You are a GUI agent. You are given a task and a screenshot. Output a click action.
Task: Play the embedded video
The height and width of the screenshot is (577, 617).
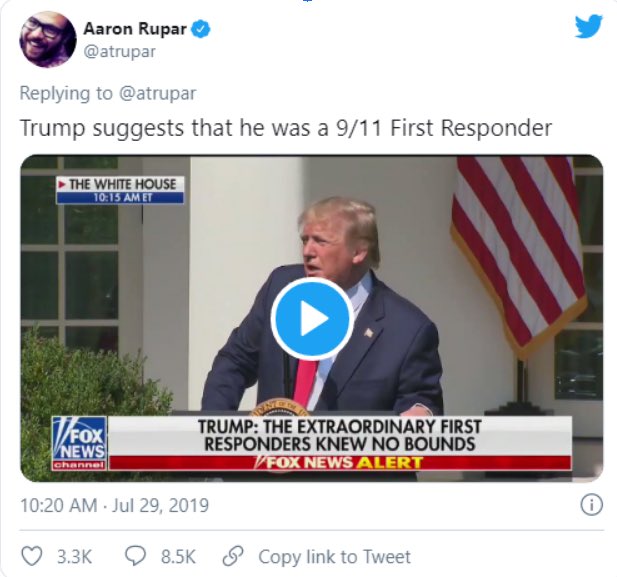[x=312, y=318]
